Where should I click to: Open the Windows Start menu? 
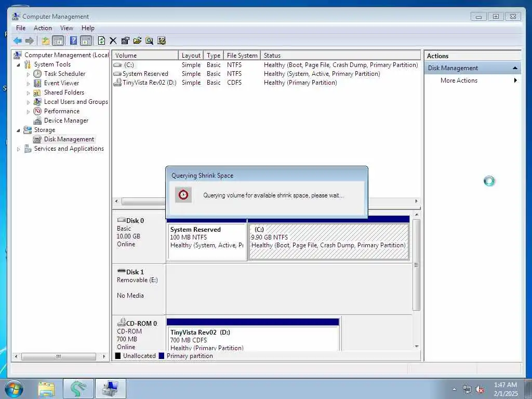14,389
